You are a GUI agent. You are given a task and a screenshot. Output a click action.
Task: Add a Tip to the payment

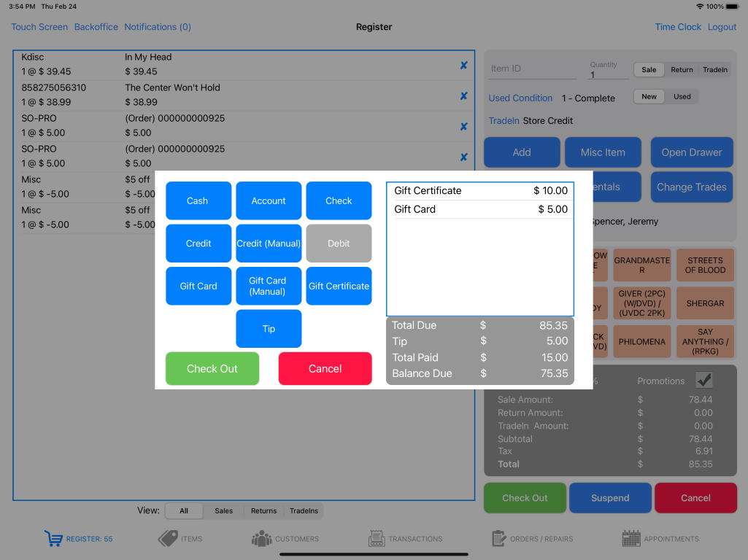(269, 329)
